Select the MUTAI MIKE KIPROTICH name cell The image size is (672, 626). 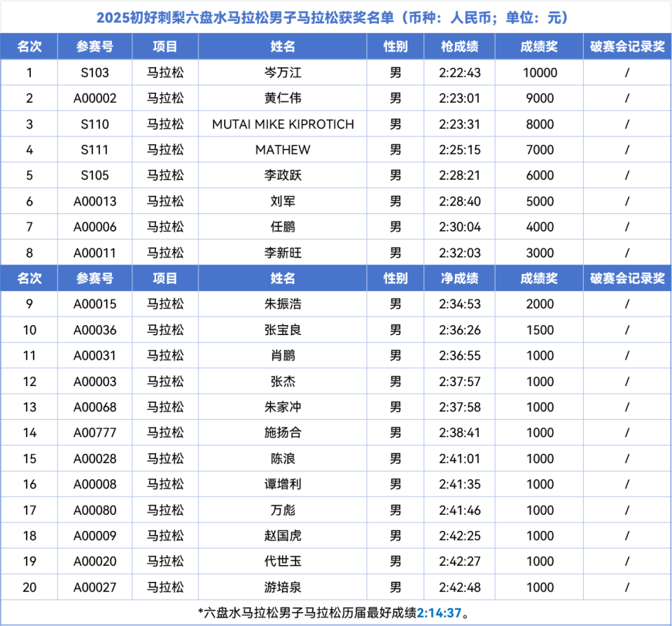click(283, 125)
